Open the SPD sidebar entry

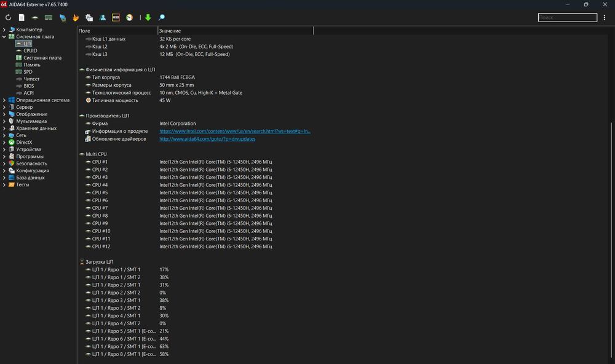coord(28,72)
